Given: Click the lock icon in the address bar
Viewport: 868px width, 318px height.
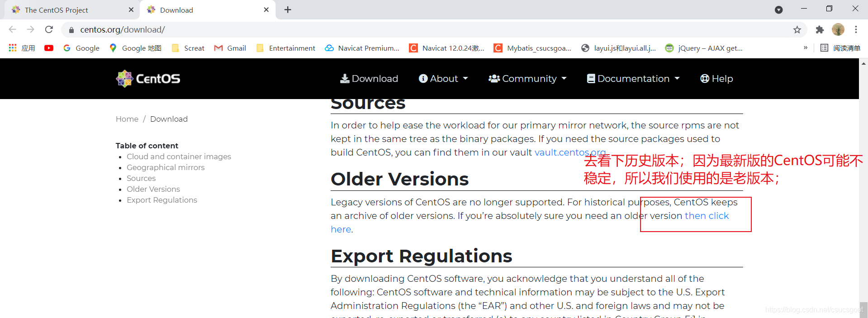Looking at the screenshot, I should point(71,30).
